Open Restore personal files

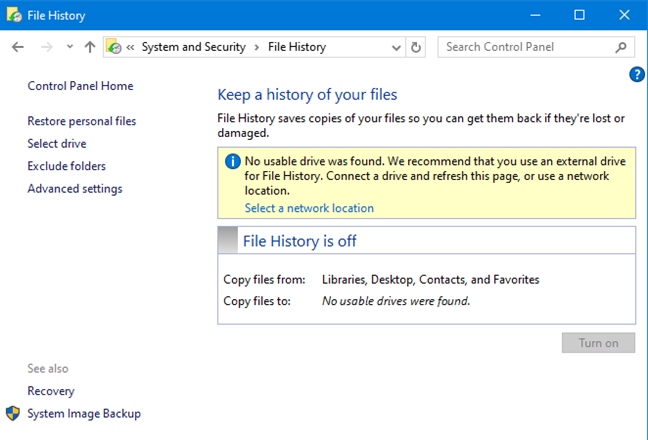(x=82, y=121)
